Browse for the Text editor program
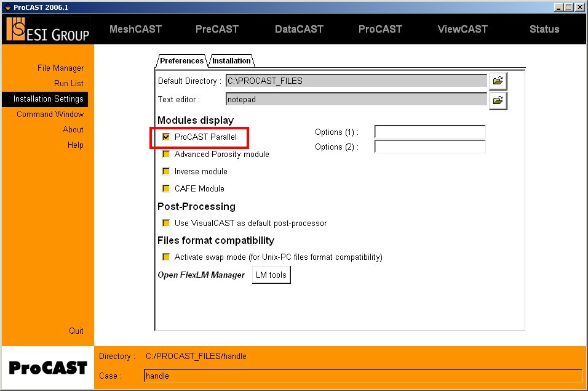The height and width of the screenshot is (391, 588). click(498, 100)
